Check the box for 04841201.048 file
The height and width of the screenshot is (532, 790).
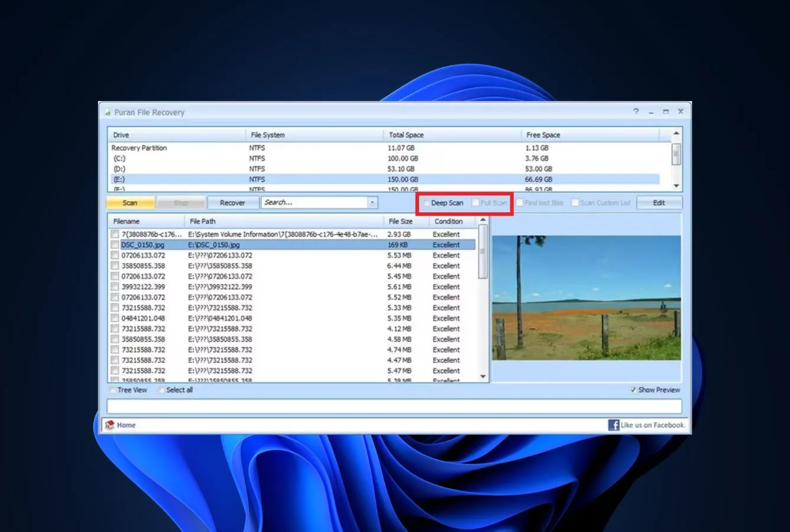coord(115,318)
